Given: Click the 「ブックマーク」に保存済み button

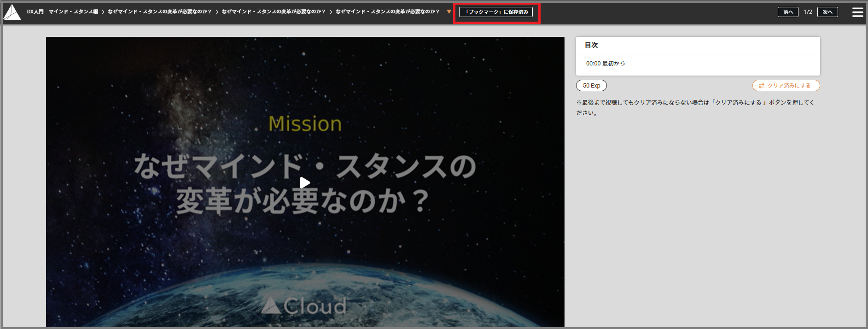Looking at the screenshot, I should point(496,12).
